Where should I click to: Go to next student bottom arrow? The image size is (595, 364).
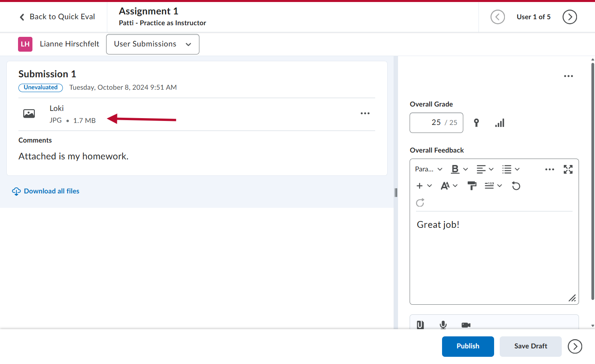pos(575,346)
